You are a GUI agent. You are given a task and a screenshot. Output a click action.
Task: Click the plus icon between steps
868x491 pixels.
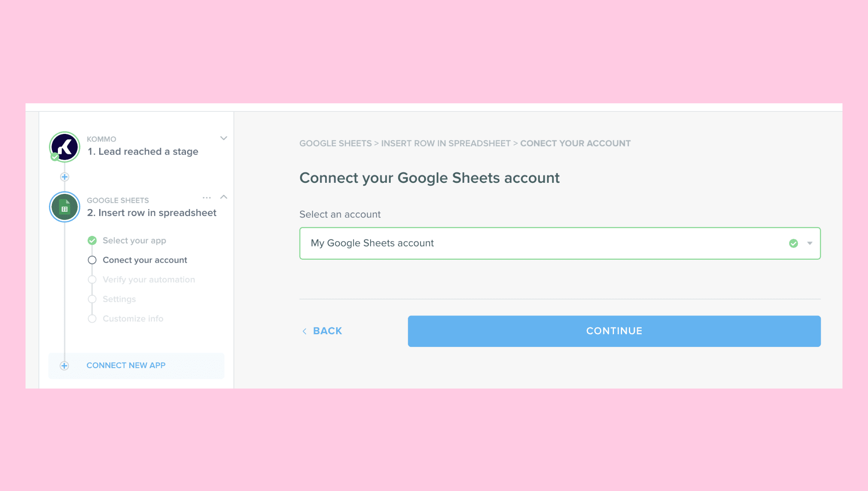(65, 177)
